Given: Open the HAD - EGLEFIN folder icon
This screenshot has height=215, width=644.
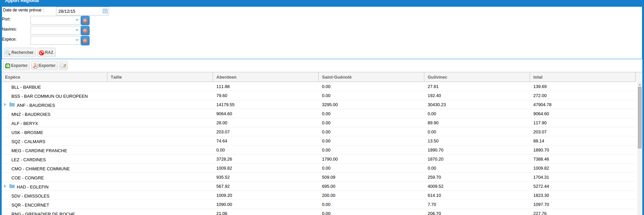Looking at the screenshot, I should [12, 186].
